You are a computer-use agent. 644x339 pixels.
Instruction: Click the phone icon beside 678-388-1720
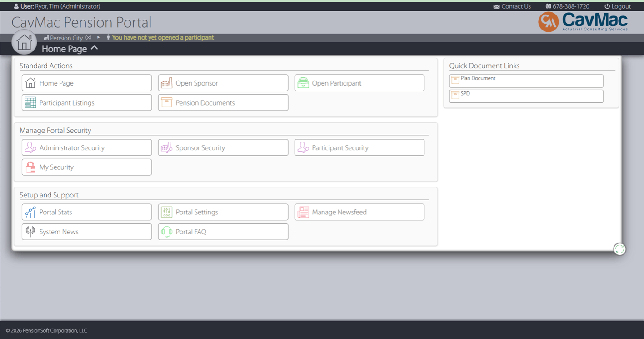548,6
